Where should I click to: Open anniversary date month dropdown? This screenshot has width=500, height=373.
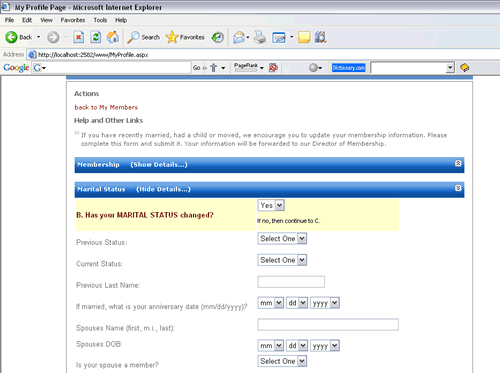[271, 303]
